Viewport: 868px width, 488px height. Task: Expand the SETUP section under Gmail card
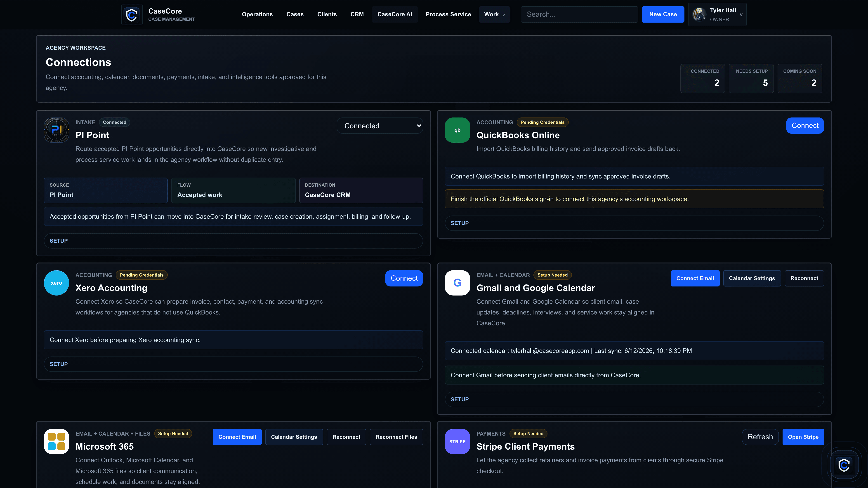pyautogui.click(x=634, y=399)
